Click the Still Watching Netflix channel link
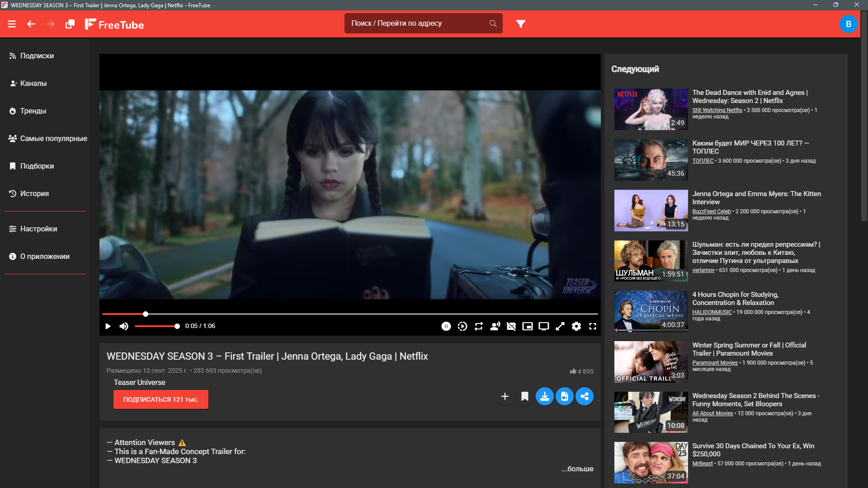This screenshot has width=868, height=488. (717, 110)
